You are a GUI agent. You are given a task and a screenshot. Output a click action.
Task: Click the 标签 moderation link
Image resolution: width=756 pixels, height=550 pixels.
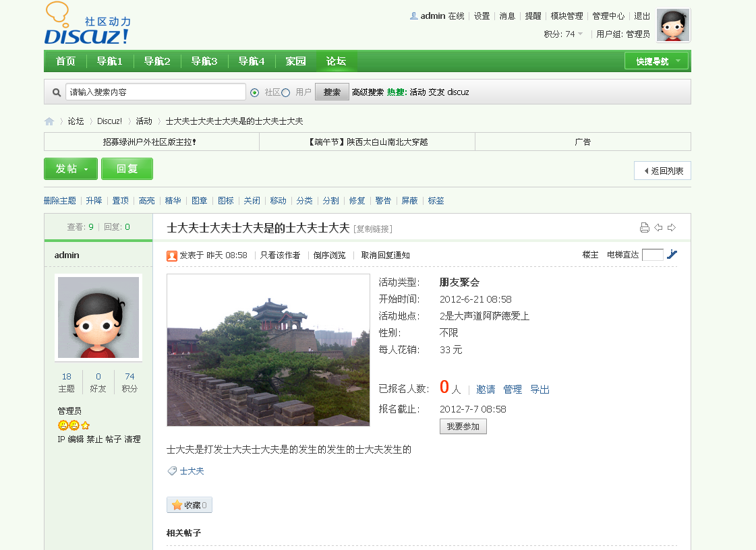coord(436,201)
